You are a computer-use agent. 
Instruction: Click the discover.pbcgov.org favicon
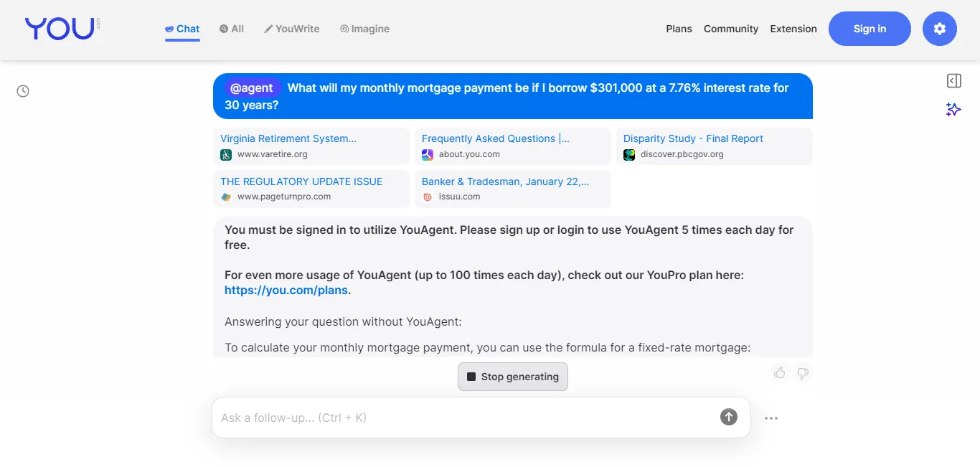(629, 154)
